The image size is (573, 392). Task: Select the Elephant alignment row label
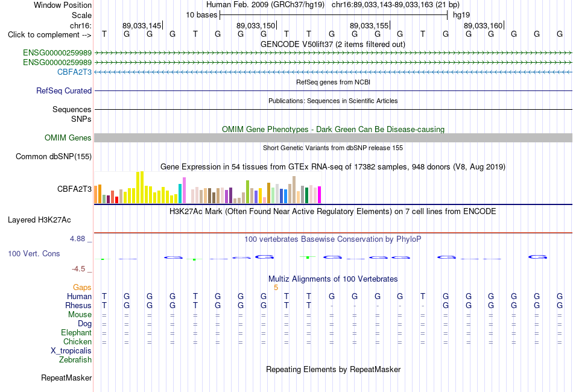(x=76, y=332)
